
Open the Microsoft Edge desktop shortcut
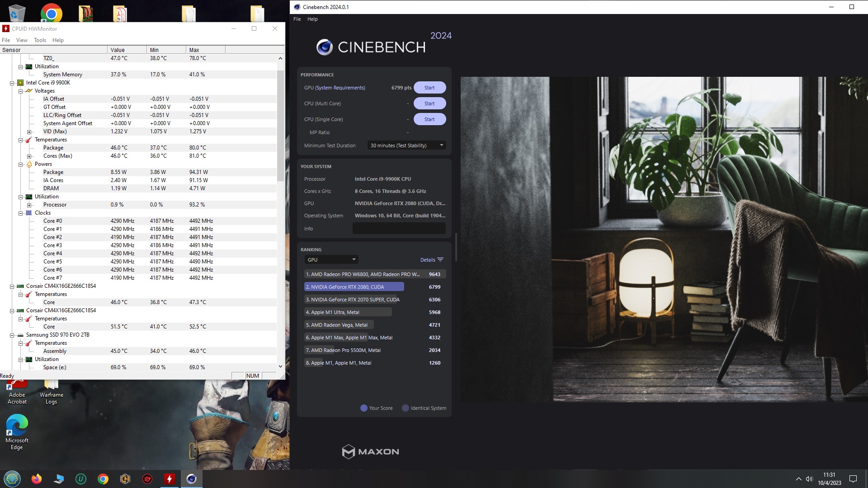click(17, 433)
